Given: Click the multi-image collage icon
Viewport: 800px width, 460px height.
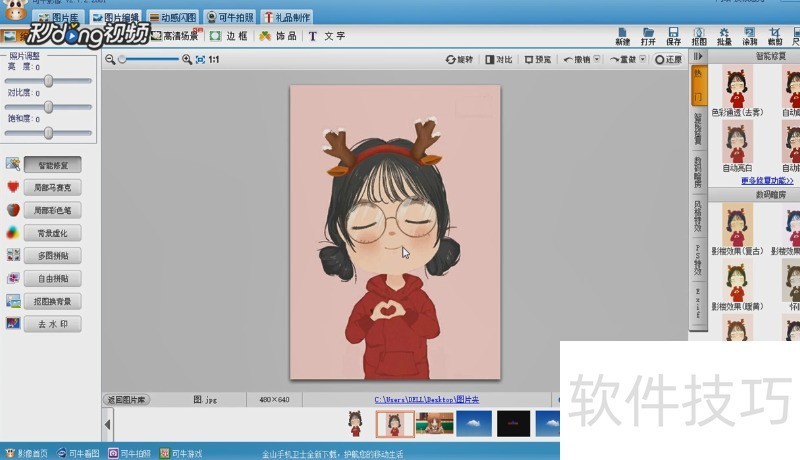Looking at the screenshot, I should pyautogui.click(x=13, y=255).
